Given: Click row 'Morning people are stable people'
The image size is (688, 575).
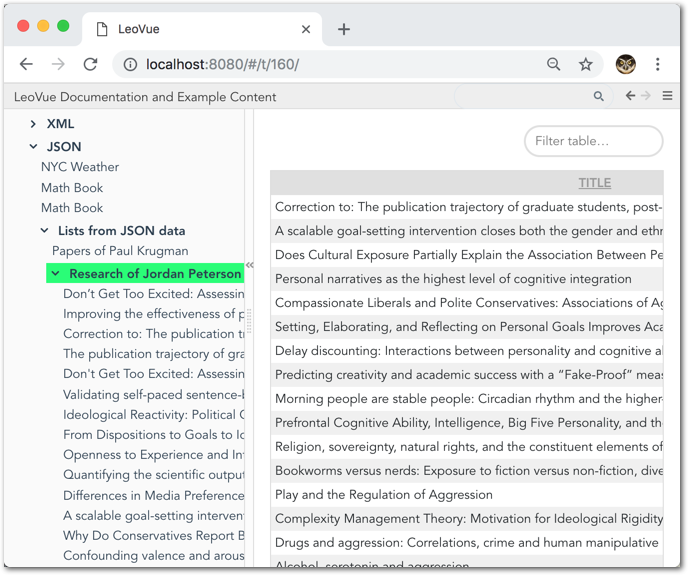Looking at the screenshot, I should pos(467,399).
